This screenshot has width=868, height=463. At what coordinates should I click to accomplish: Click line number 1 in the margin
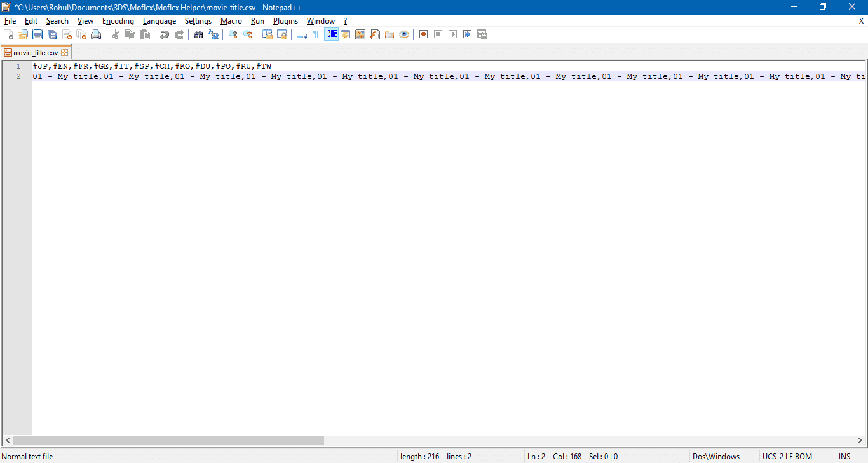(x=18, y=66)
